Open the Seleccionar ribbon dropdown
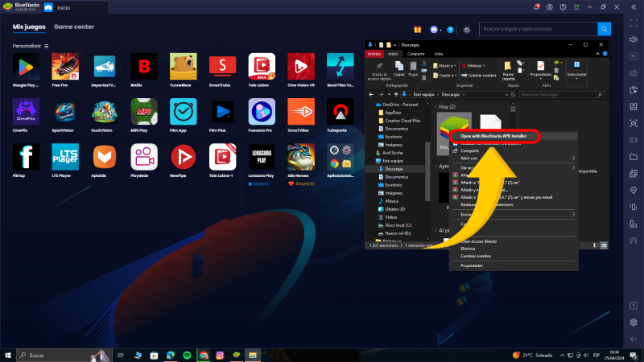 pyautogui.click(x=576, y=71)
